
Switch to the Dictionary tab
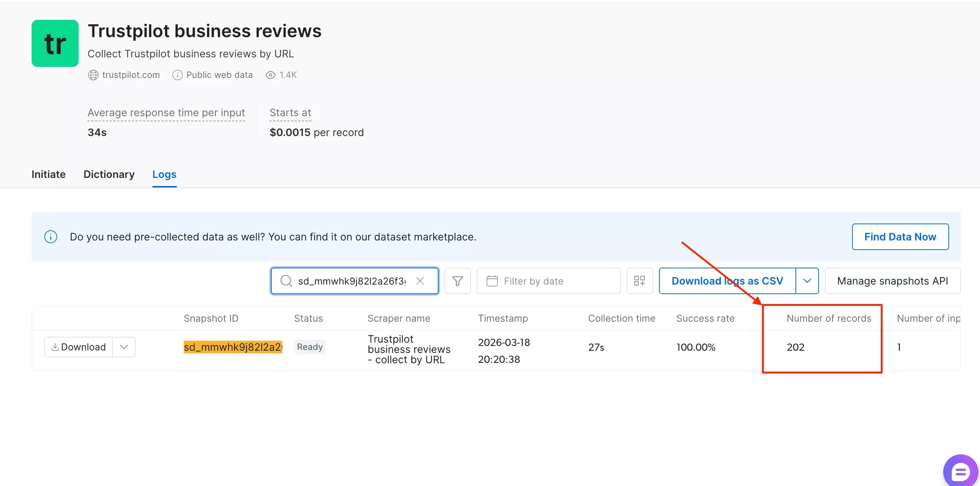click(109, 174)
